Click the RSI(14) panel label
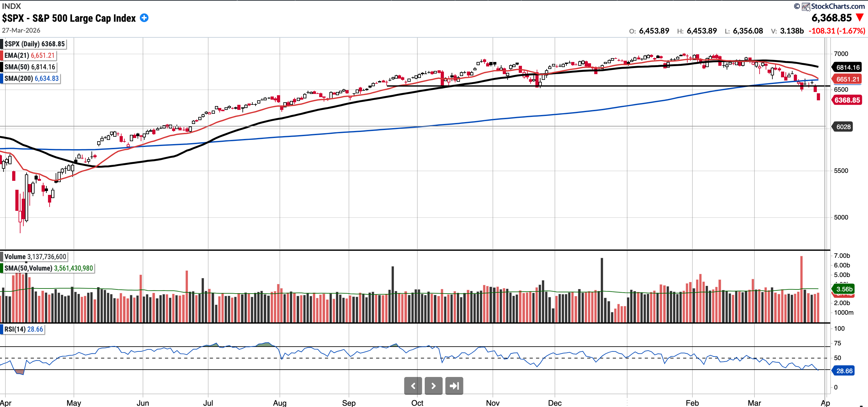Screen dimensions: 868x407 tap(24, 329)
